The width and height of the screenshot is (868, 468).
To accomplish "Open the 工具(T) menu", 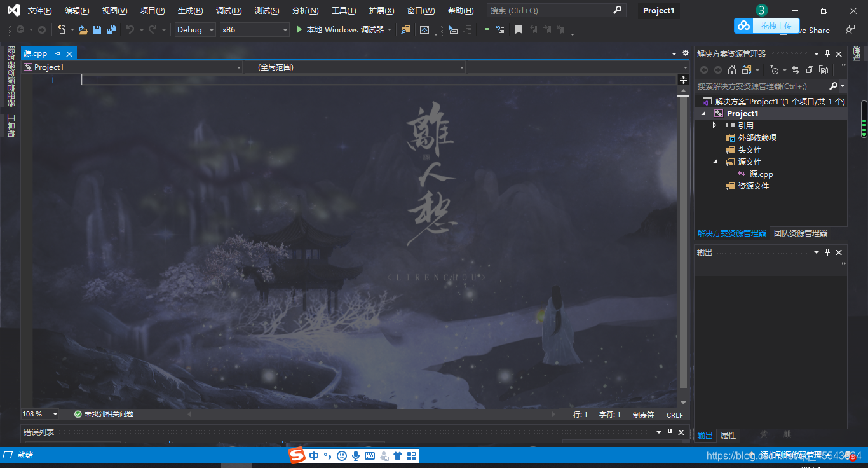I will click(x=344, y=11).
